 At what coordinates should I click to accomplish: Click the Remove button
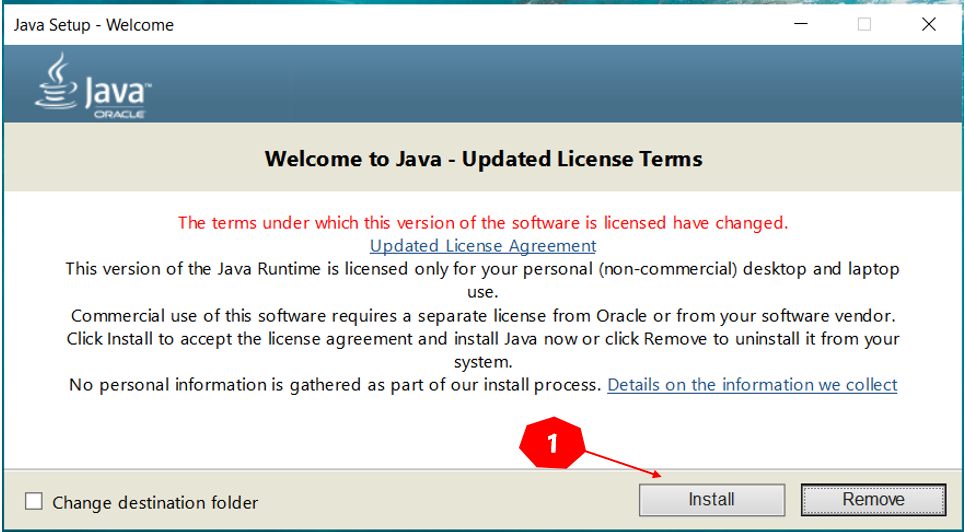(873, 499)
